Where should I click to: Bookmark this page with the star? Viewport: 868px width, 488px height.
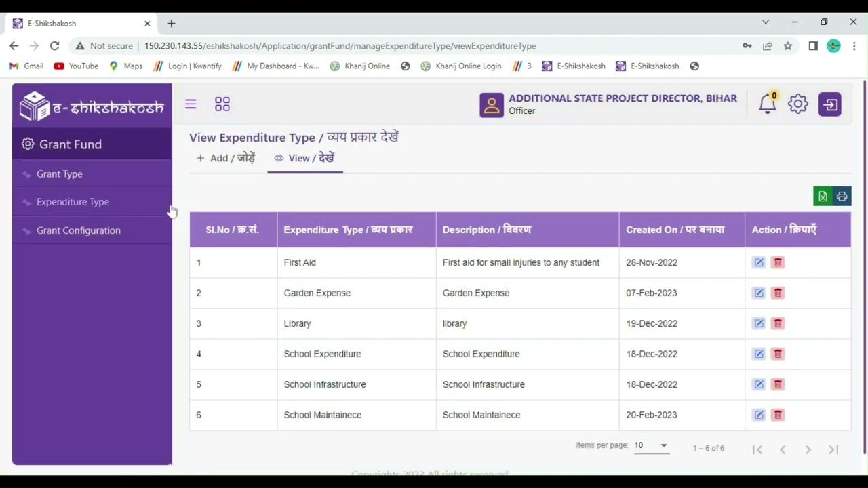coord(788,46)
